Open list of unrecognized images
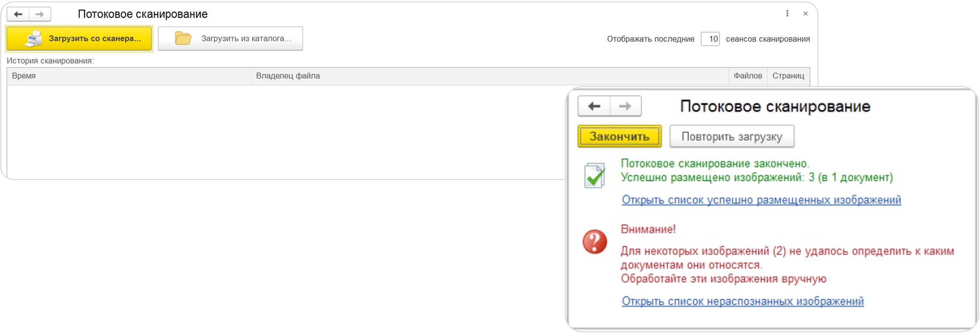 (x=743, y=301)
